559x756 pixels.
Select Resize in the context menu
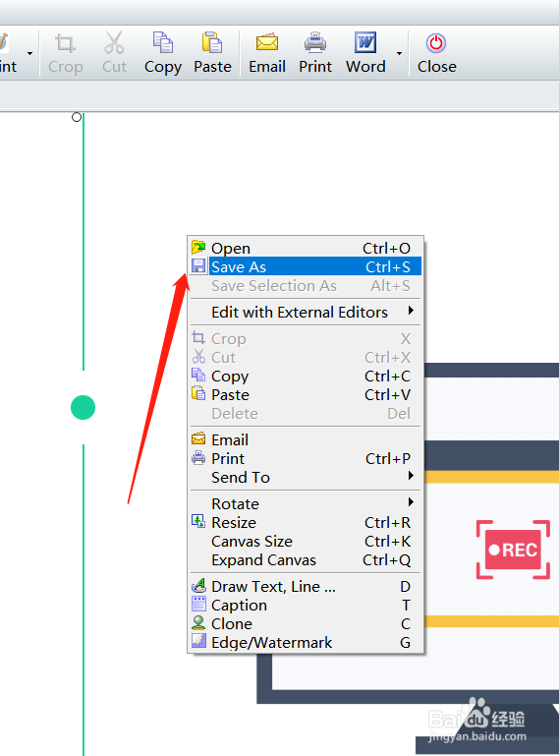tap(306, 523)
